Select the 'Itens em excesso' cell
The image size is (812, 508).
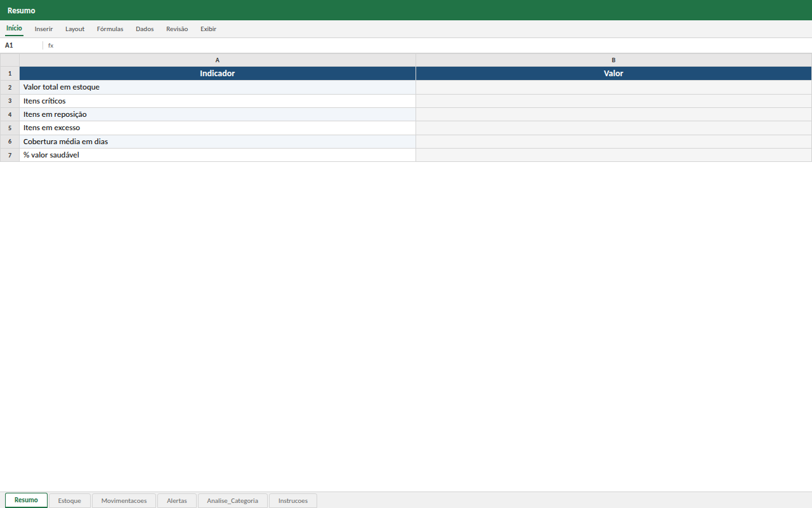coord(218,128)
